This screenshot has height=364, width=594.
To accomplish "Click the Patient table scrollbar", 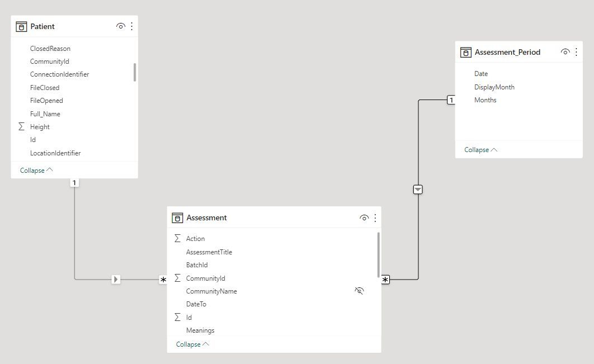I will pos(134,72).
